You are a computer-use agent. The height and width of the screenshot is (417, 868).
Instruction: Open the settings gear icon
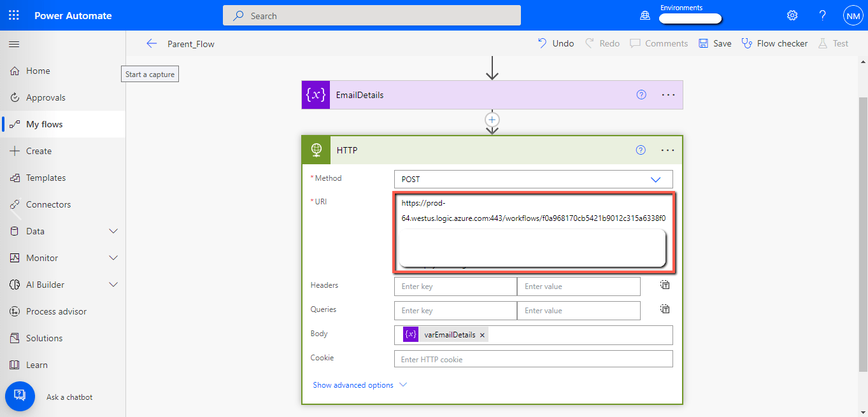[x=792, y=15]
